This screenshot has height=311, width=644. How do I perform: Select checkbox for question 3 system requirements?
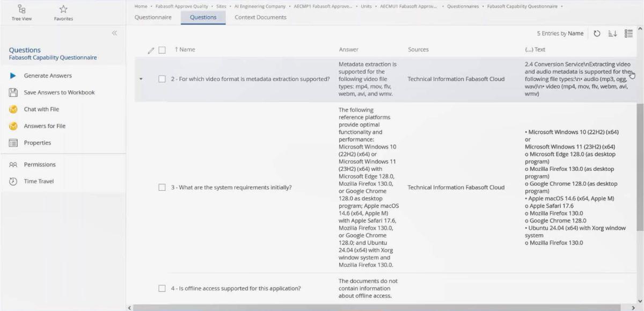tap(162, 187)
